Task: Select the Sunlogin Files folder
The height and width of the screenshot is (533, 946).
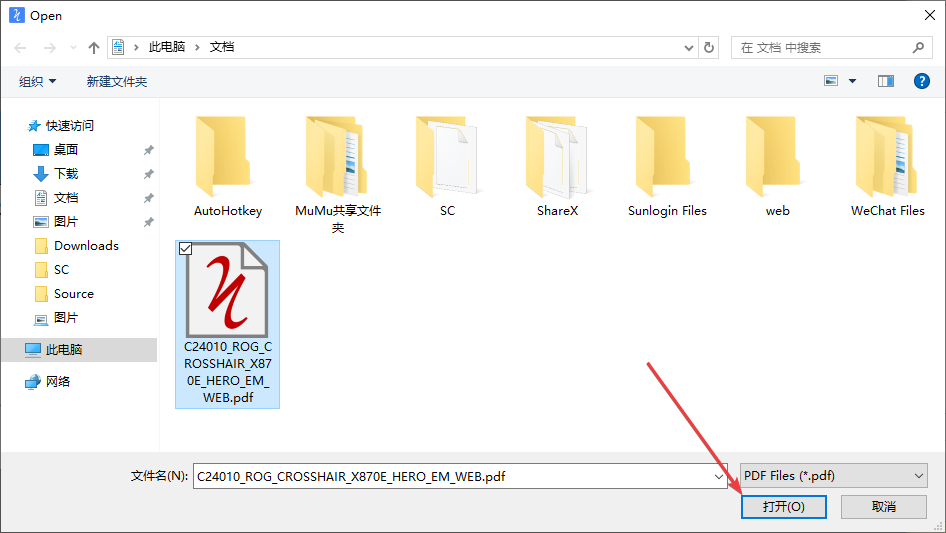Action: pos(667,167)
